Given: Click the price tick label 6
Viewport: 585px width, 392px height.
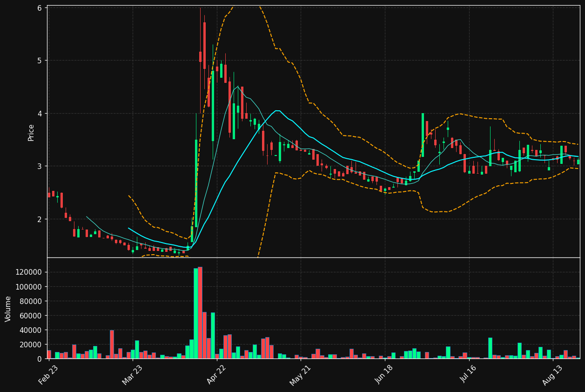Looking at the screenshot, I should (40, 8).
